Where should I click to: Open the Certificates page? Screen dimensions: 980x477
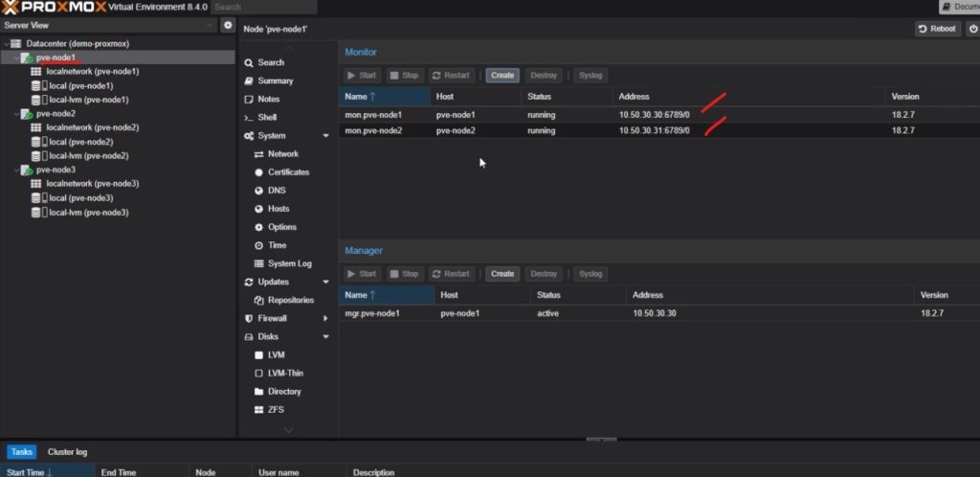coord(289,171)
